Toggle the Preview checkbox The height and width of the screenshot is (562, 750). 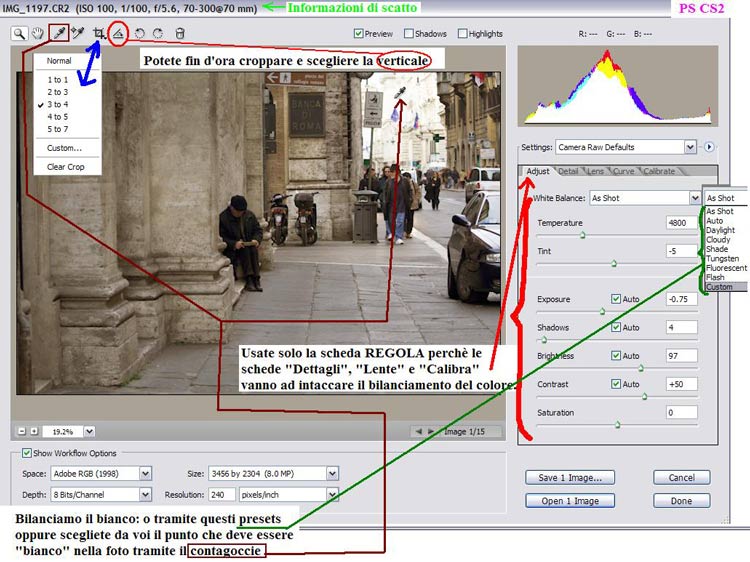coord(359,33)
